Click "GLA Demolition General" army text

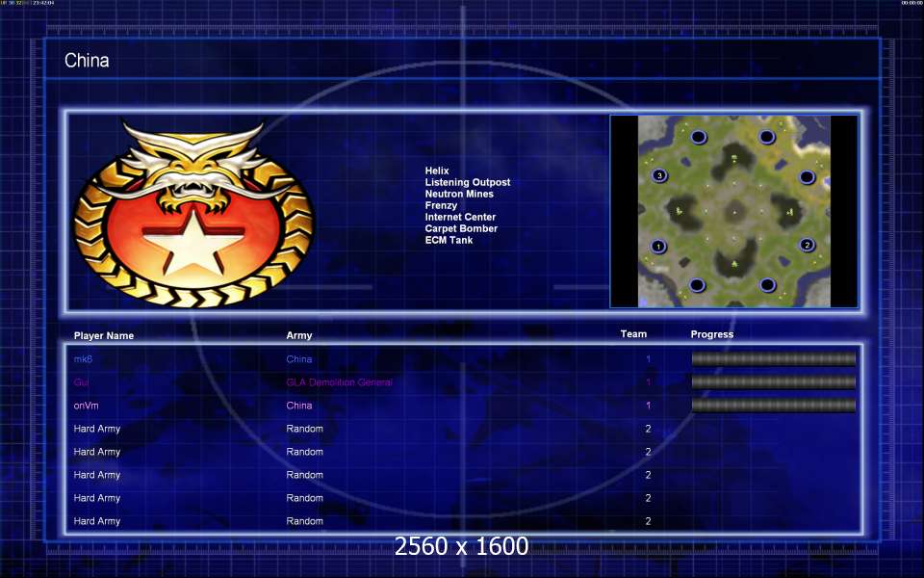point(340,382)
